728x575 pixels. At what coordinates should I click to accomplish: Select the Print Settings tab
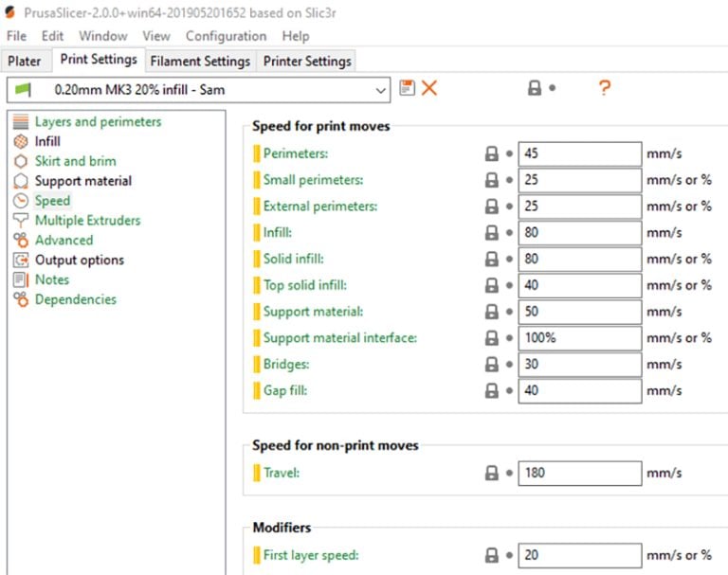click(99, 60)
